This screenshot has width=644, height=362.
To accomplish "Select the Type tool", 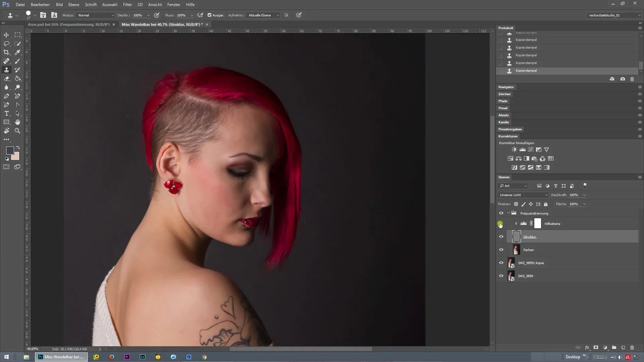I will [x=6, y=113].
